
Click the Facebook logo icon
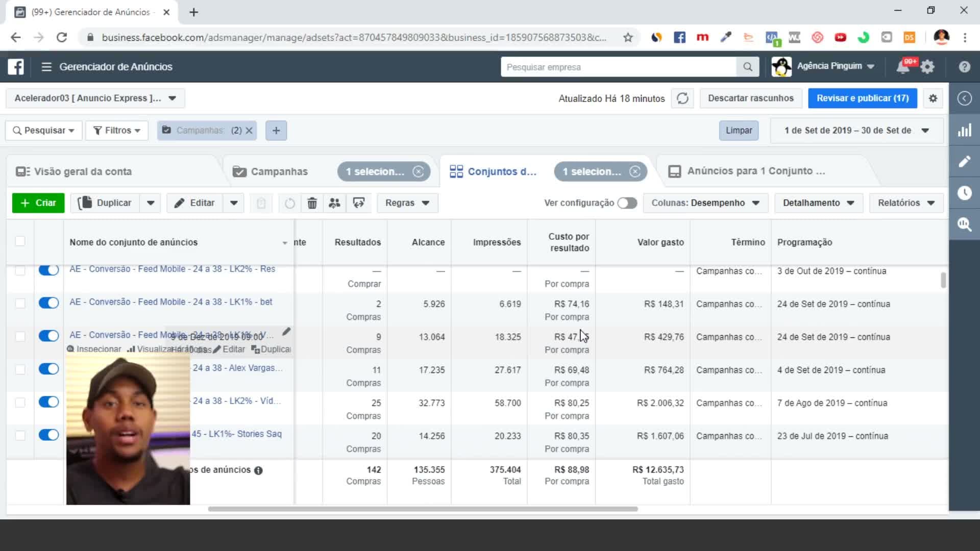point(16,67)
